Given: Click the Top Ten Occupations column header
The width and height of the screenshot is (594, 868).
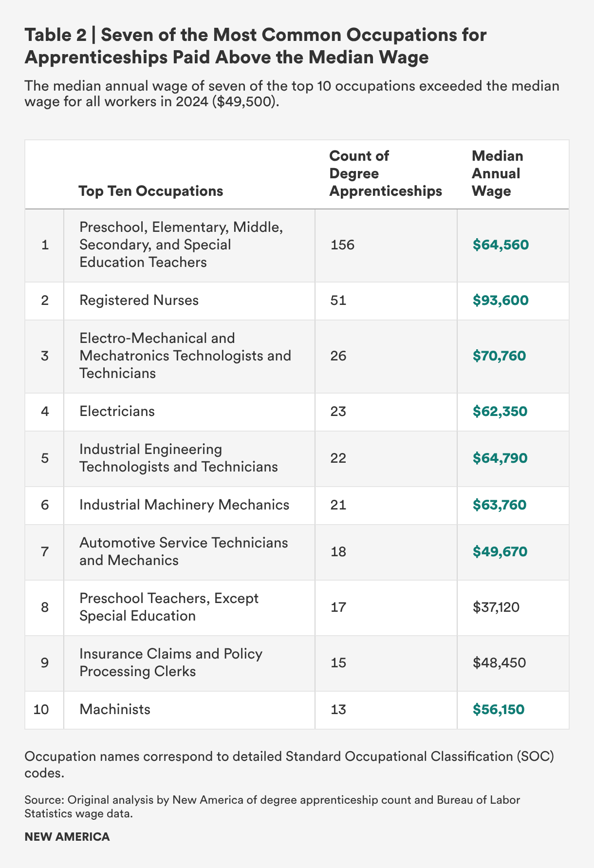Looking at the screenshot, I should (151, 191).
